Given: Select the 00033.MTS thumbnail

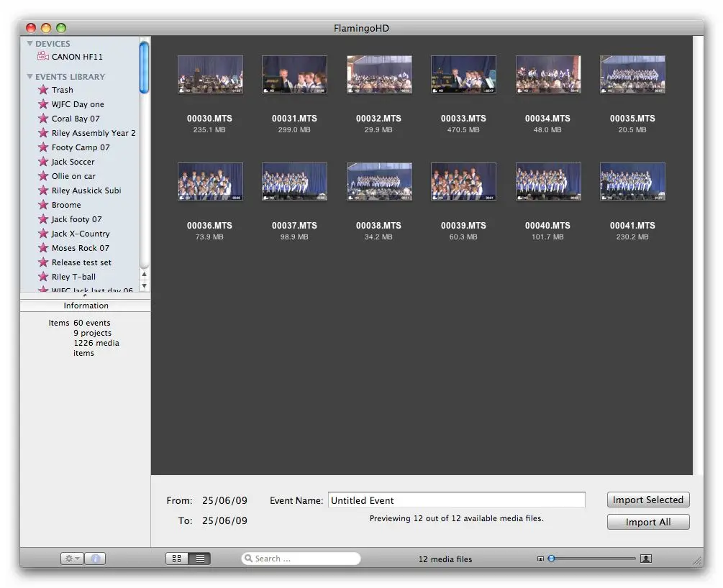Looking at the screenshot, I should [x=463, y=74].
